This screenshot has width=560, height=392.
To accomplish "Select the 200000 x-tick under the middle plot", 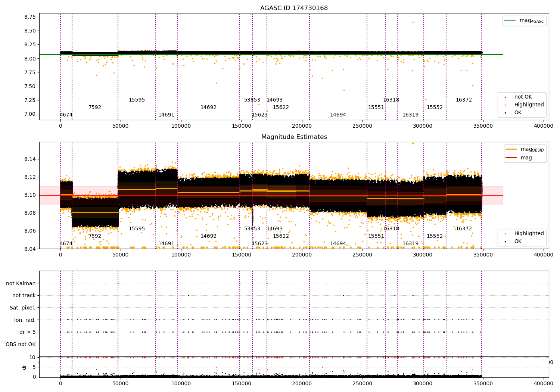I will tap(302, 255).
